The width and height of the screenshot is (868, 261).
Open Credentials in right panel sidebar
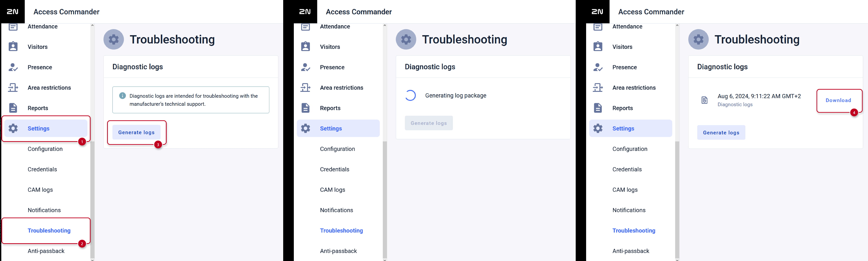coord(627,169)
